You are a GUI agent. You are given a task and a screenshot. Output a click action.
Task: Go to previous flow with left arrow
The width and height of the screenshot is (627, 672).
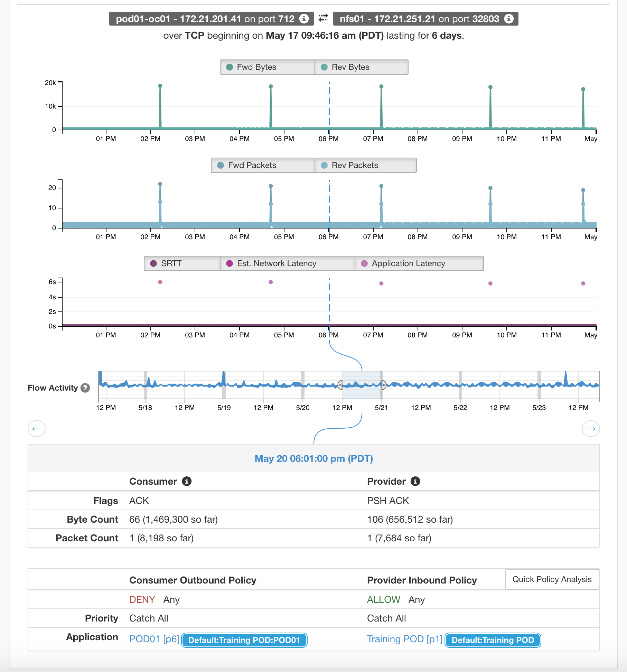[37, 429]
